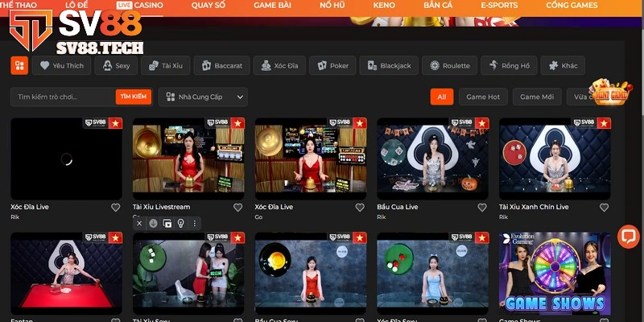Expand the Nhà Cung Cấp dropdown
This screenshot has width=644, height=322.
click(x=203, y=97)
